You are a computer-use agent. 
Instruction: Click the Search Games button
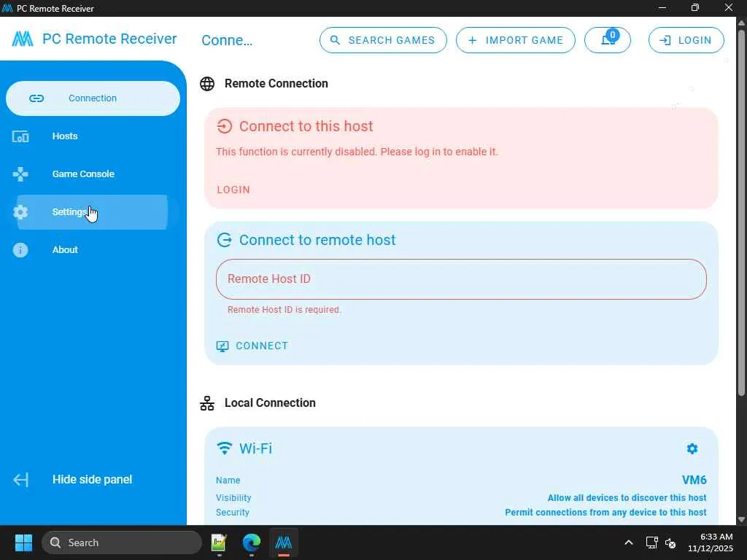point(383,40)
